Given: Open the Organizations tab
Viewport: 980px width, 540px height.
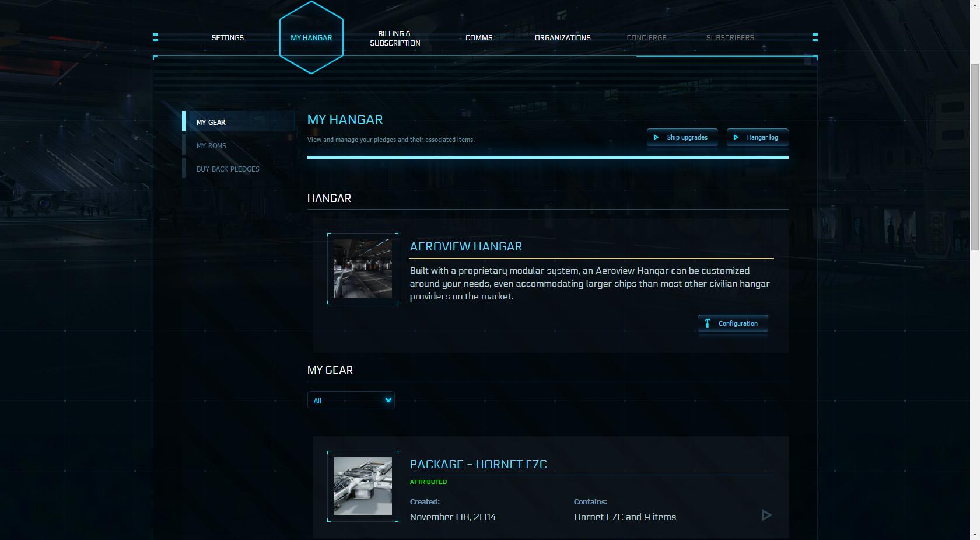Looking at the screenshot, I should click(x=563, y=38).
